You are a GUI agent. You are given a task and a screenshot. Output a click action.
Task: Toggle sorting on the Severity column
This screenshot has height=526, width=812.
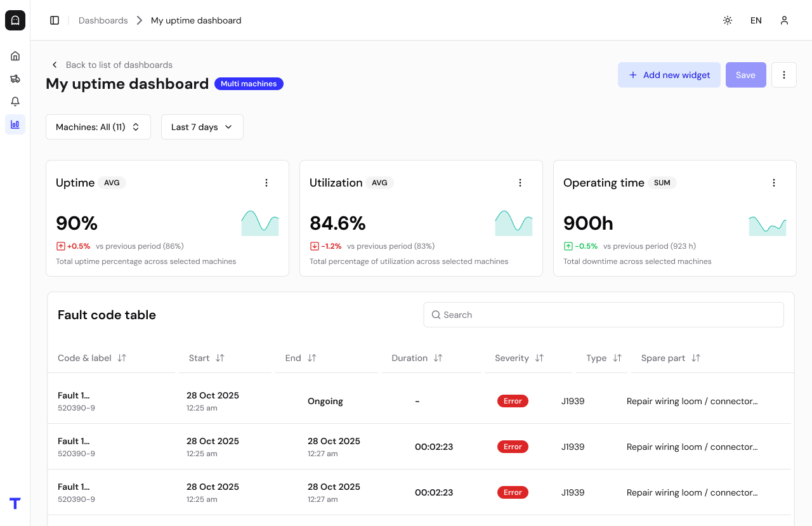[x=539, y=358]
